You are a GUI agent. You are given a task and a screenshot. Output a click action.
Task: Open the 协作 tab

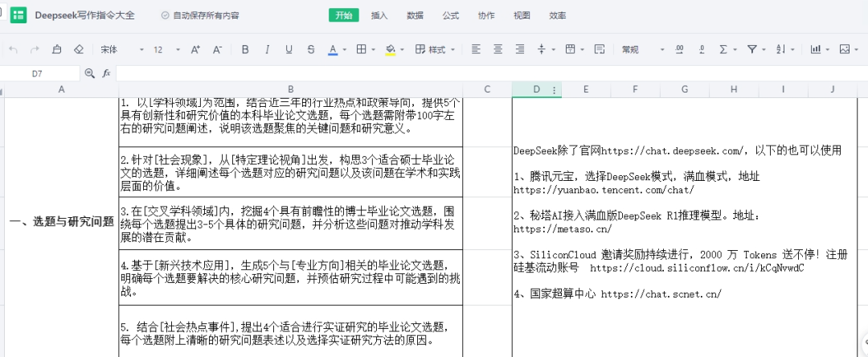(486, 15)
